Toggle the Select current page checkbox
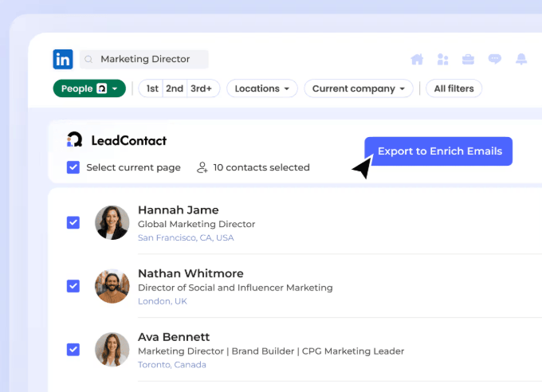The image size is (542, 392). [x=73, y=167]
